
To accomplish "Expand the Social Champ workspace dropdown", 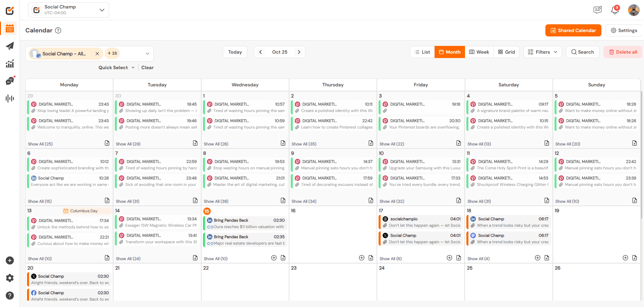I will pos(102,10).
